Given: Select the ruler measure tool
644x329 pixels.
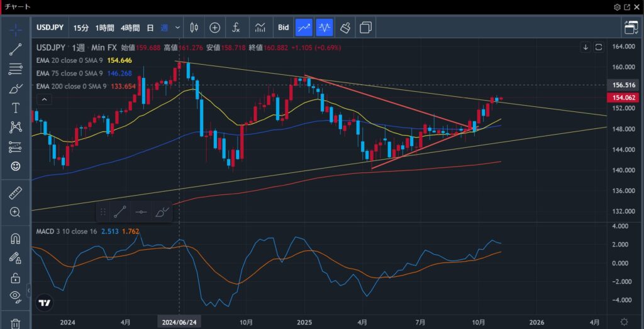Looking at the screenshot, I should click(16, 192).
